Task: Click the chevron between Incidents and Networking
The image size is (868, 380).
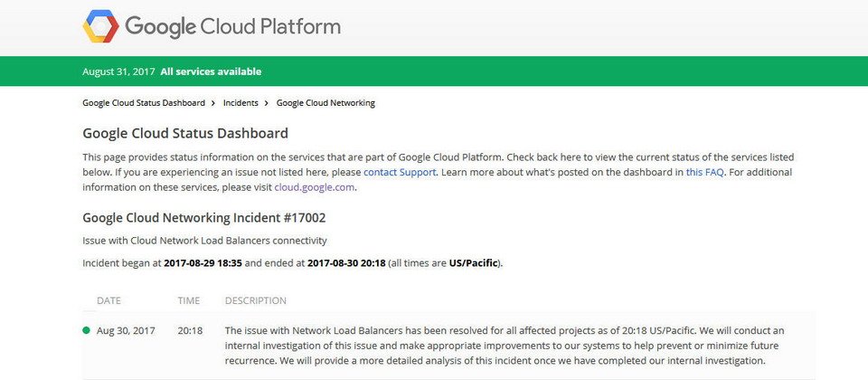Action: coord(266,103)
